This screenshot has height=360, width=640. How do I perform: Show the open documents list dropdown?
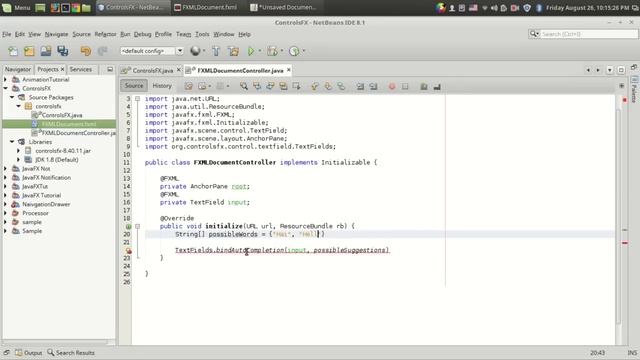[609, 70]
